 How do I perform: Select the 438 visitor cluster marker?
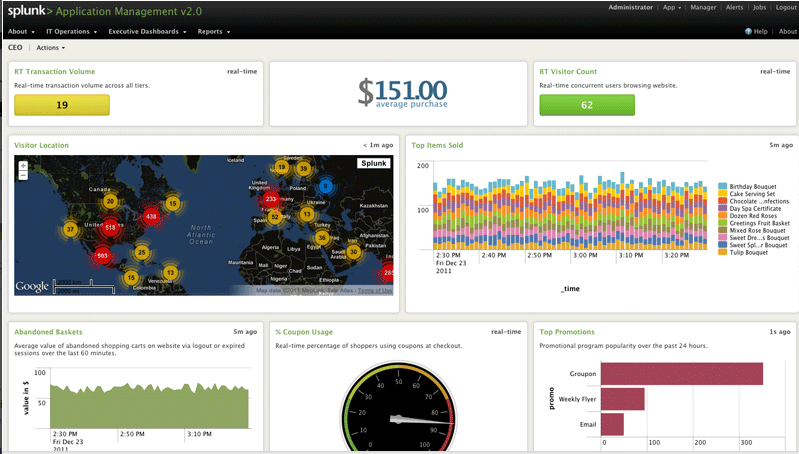coord(151,217)
